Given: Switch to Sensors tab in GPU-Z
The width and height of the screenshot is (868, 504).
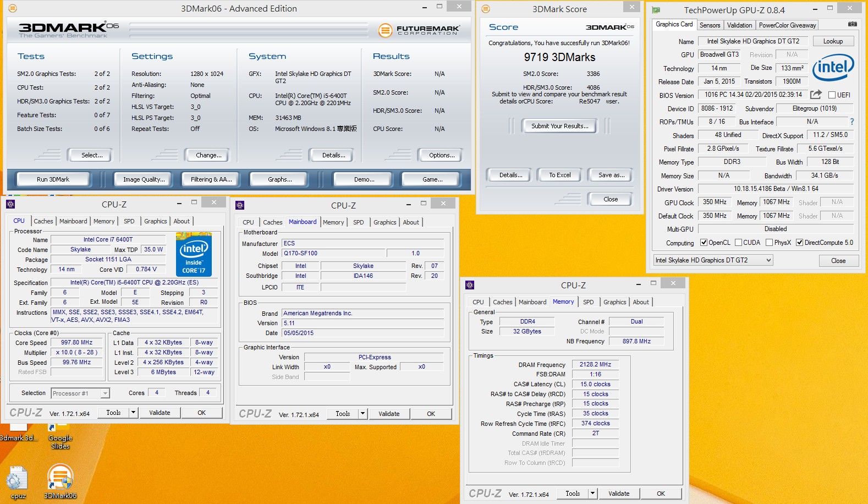Looking at the screenshot, I should (x=710, y=25).
